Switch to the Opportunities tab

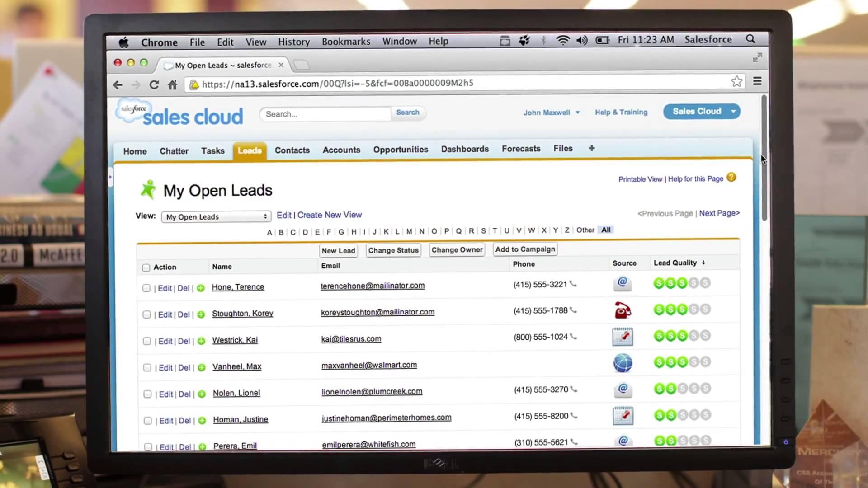[x=401, y=150]
